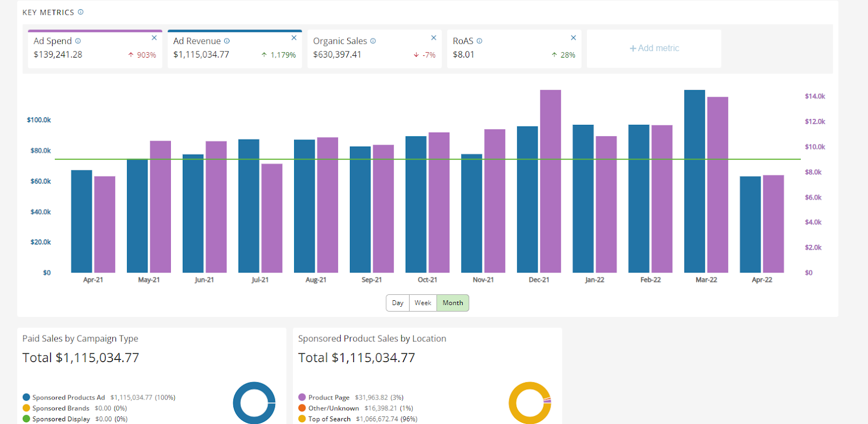
Task: Click the purple Product Page legend dot
Action: (302, 397)
